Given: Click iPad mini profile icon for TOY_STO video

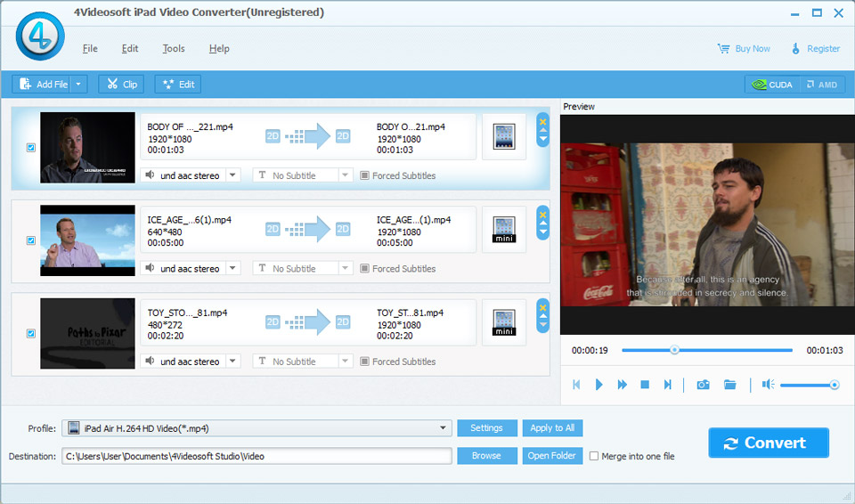Looking at the screenshot, I should [504, 322].
